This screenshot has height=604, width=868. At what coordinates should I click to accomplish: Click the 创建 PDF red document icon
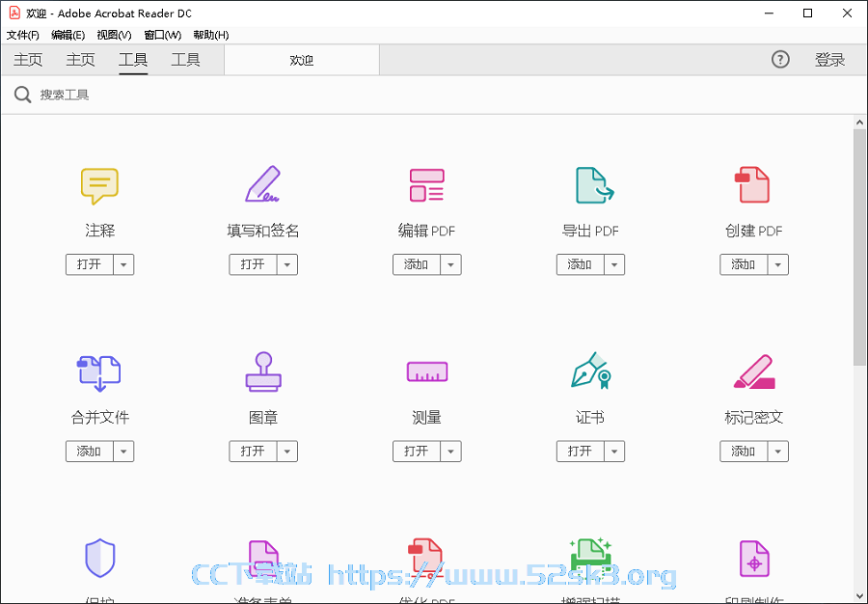pos(752,185)
